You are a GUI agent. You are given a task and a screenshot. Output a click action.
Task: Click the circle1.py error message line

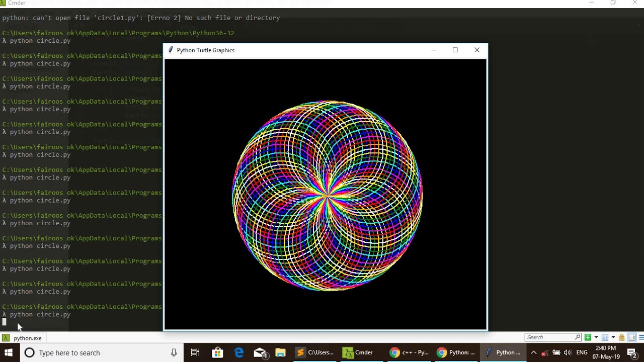(141, 18)
